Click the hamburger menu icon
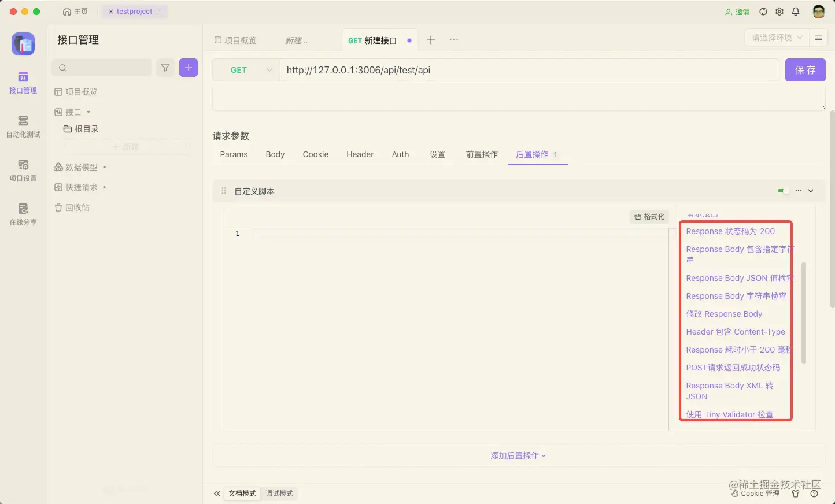Screen dimensions: 835x504 (x=819, y=38)
